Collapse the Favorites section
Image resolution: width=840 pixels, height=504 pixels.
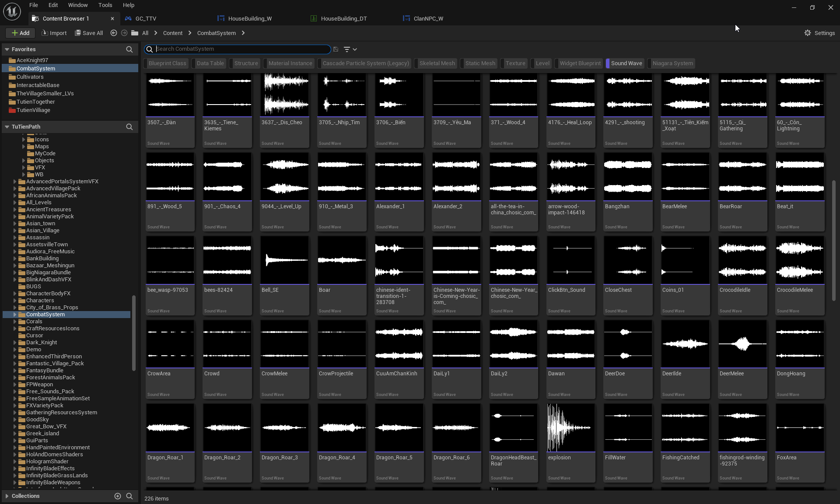(7, 49)
